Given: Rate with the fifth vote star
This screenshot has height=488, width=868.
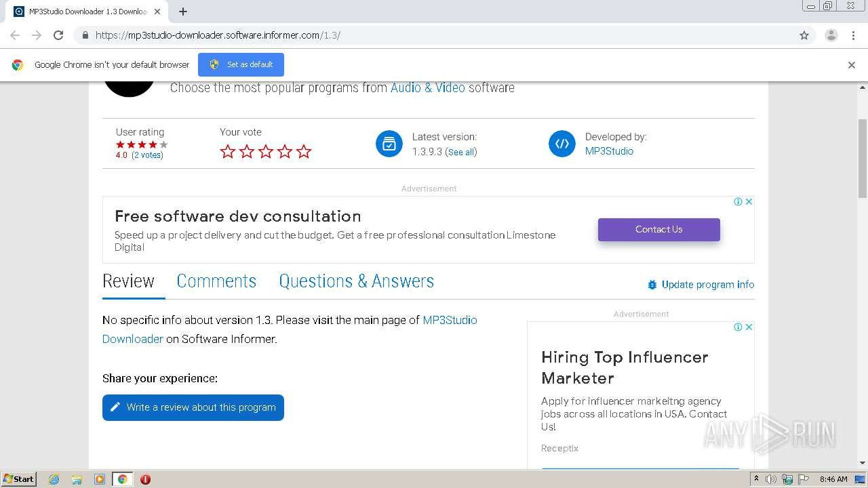Looking at the screenshot, I should click(x=304, y=152).
